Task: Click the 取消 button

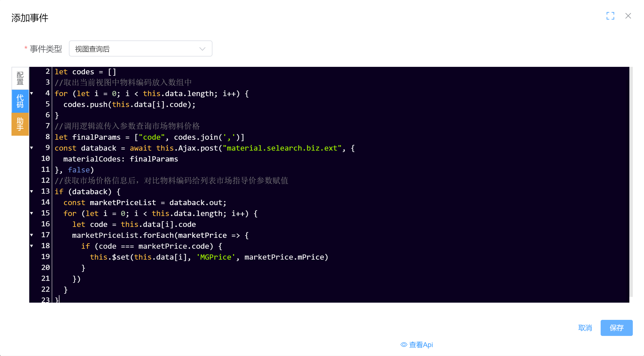Action: click(585, 328)
